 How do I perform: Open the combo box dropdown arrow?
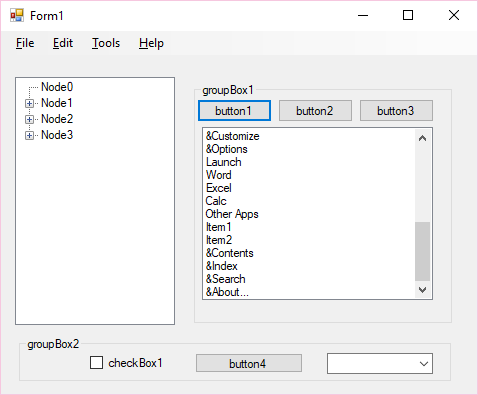424,364
